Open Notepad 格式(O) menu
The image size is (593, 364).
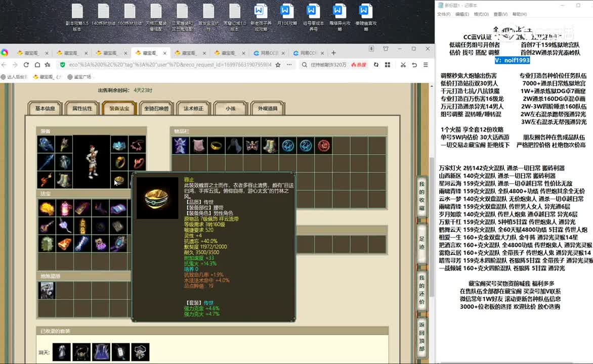[481, 14]
